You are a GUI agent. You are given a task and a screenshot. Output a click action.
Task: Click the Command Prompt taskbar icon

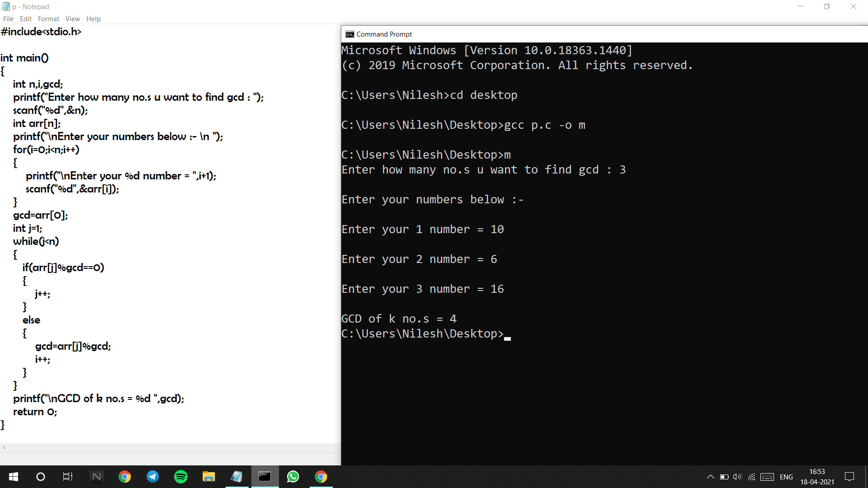(264, 477)
